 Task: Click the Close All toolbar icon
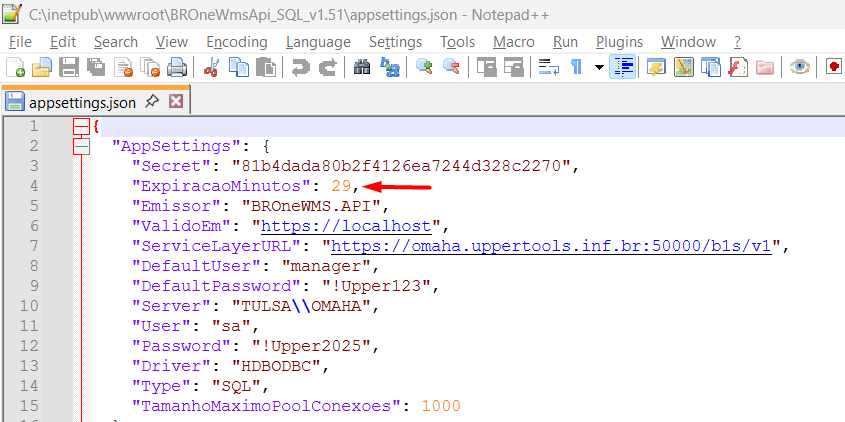point(150,67)
